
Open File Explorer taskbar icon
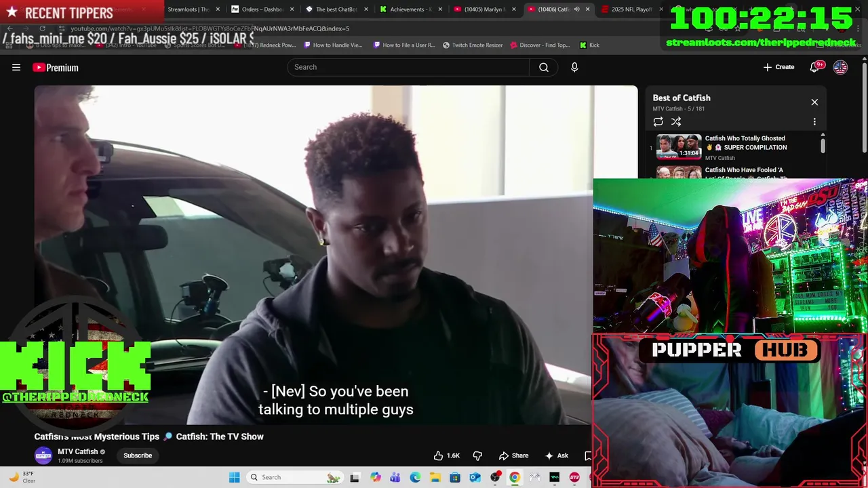pos(435,477)
